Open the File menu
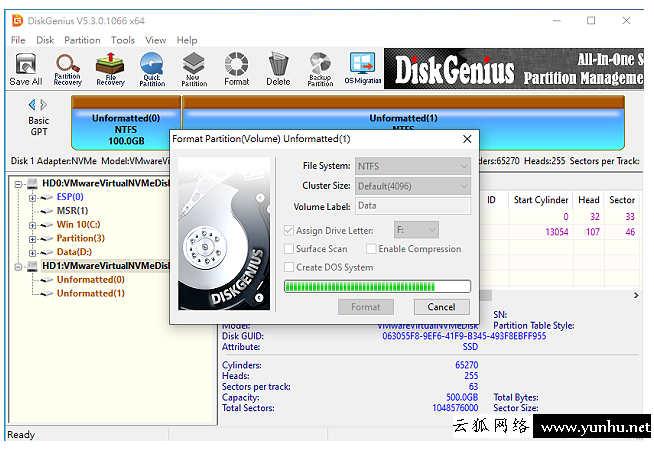654x449 pixels. point(18,40)
